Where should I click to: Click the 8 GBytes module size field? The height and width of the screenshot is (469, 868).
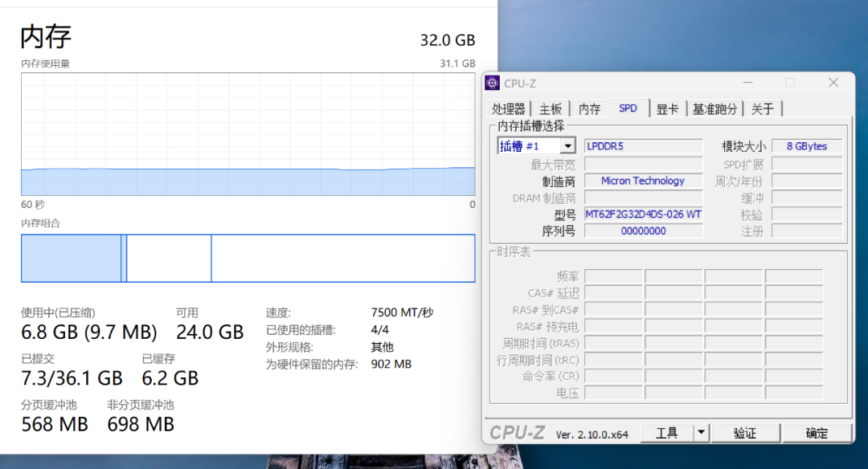click(x=807, y=146)
